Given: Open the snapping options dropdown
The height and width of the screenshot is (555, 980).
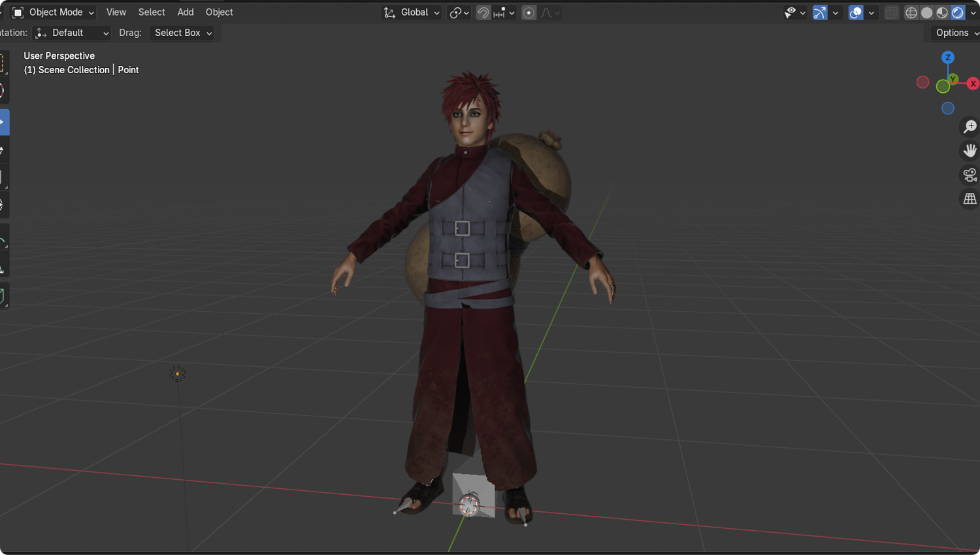Looking at the screenshot, I should tap(504, 12).
